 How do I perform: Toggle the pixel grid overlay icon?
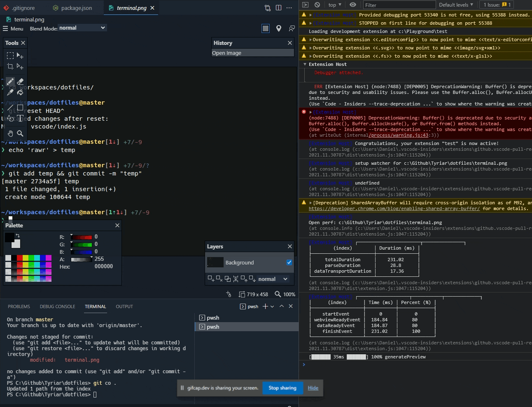(x=265, y=29)
